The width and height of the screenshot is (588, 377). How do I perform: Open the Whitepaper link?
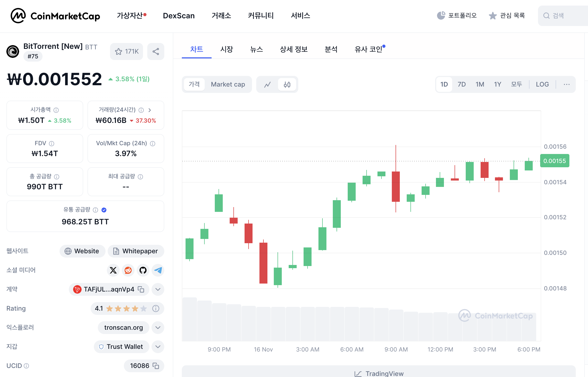coord(136,251)
